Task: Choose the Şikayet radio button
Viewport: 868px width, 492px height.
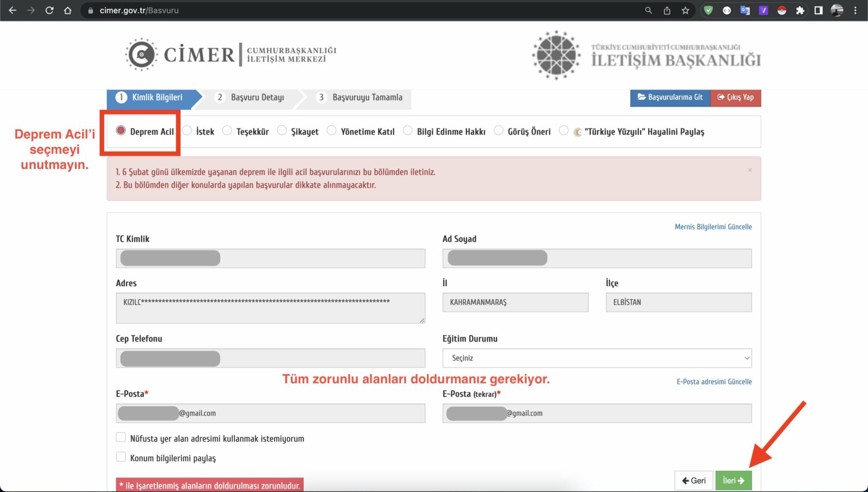Action: click(x=282, y=130)
